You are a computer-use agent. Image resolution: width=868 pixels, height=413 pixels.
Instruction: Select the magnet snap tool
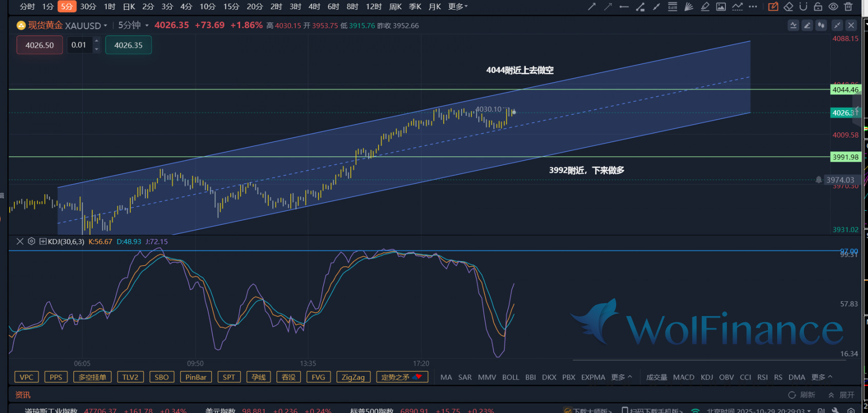tap(803, 7)
